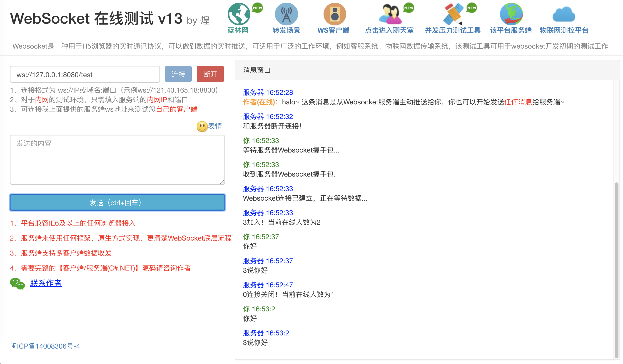Click into the 发送的内容 message textarea

[x=117, y=160]
